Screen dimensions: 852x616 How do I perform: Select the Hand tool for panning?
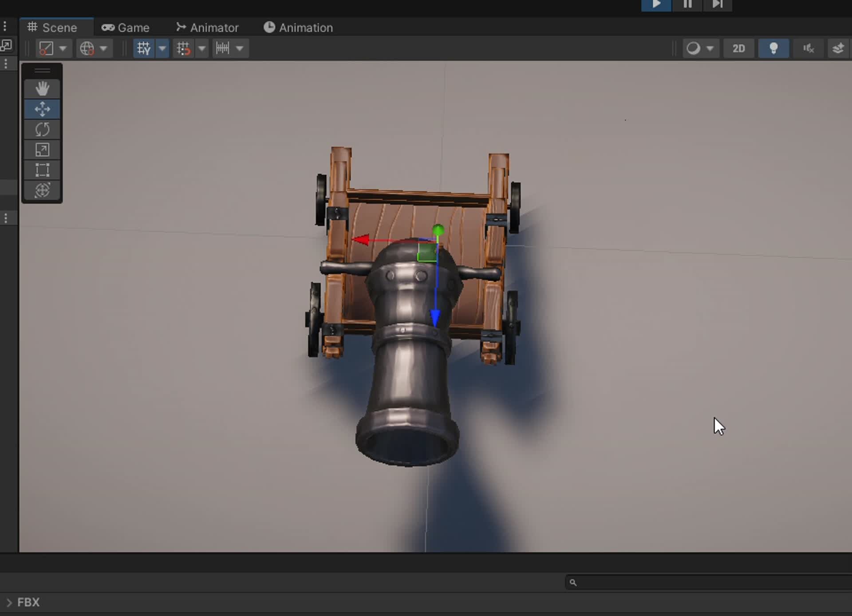pos(42,88)
